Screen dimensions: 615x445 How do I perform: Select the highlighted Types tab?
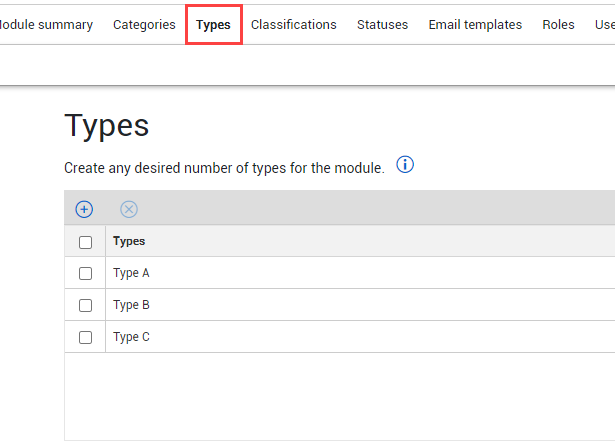tap(214, 25)
